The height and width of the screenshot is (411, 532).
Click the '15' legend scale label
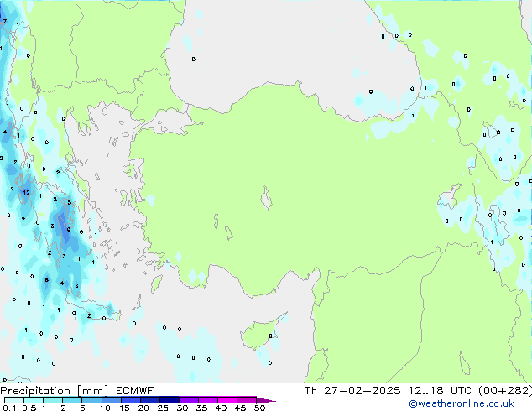124,408
